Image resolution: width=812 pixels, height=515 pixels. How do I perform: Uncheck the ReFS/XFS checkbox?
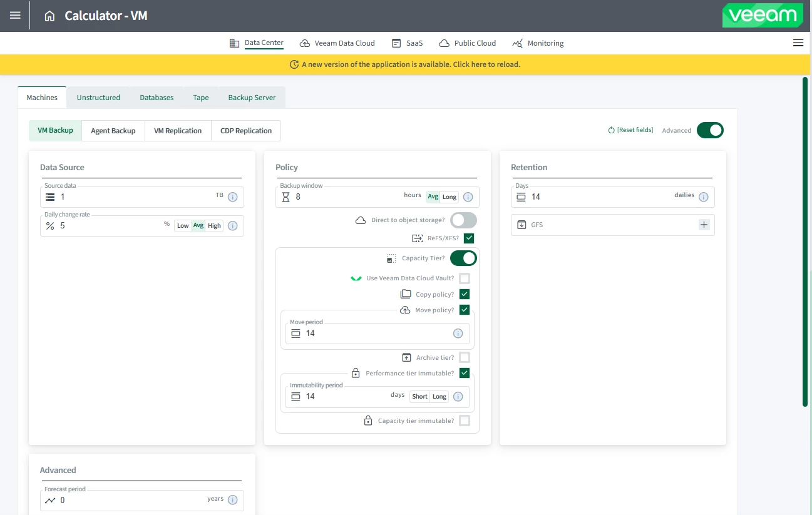469,238
